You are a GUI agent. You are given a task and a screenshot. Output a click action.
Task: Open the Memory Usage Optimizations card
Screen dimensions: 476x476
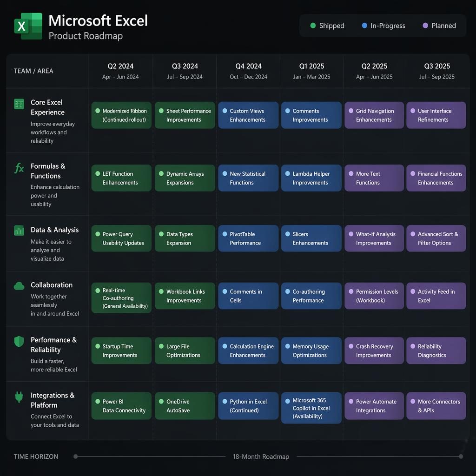(311, 350)
